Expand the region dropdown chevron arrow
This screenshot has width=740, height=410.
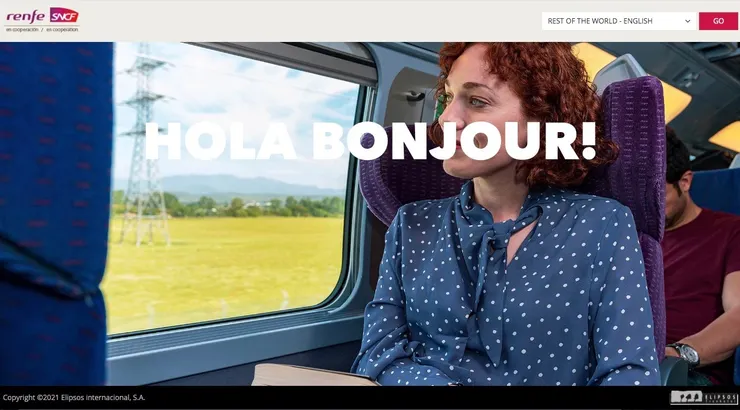(x=688, y=21)
